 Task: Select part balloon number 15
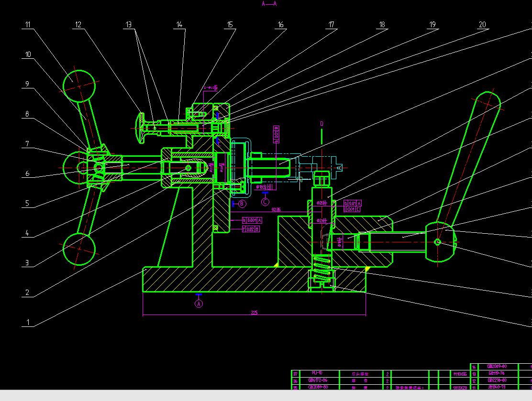230,24
